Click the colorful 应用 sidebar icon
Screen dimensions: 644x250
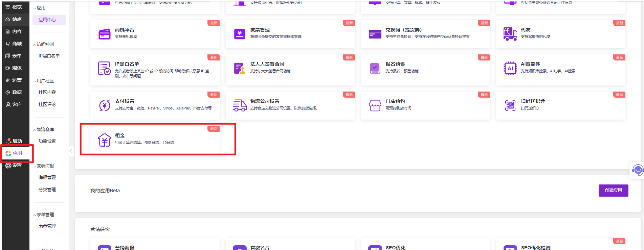(8, 153)
